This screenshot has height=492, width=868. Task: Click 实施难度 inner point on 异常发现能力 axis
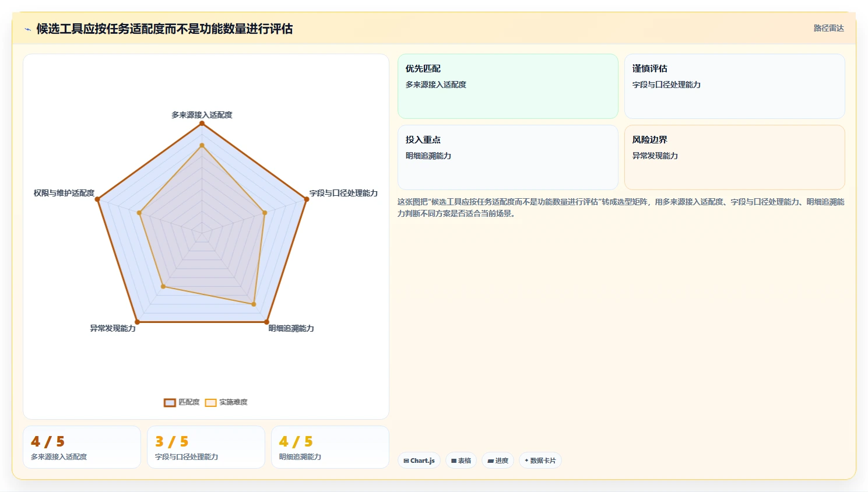(163, 287)
